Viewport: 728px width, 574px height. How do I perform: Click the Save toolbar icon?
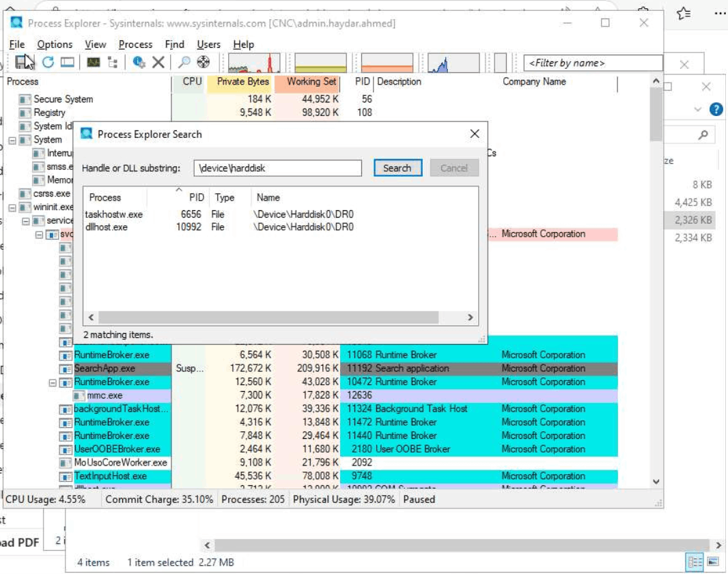click(23, 61)
